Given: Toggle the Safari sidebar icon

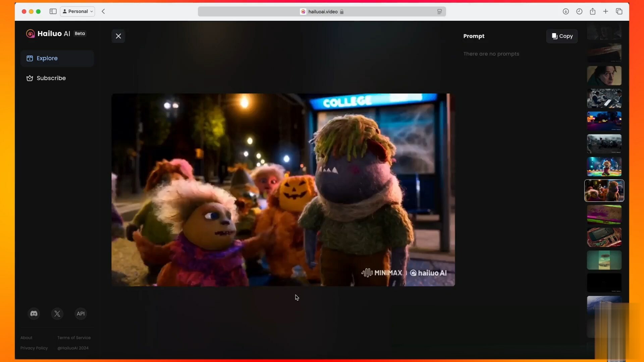Looking at the screenshot, I should tap(53, 11).
